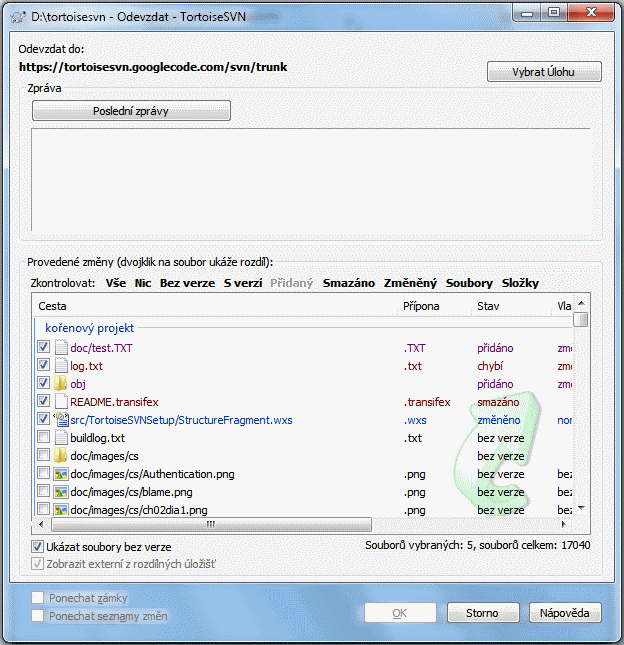Check the buildlog.txt checkbox

43,437
